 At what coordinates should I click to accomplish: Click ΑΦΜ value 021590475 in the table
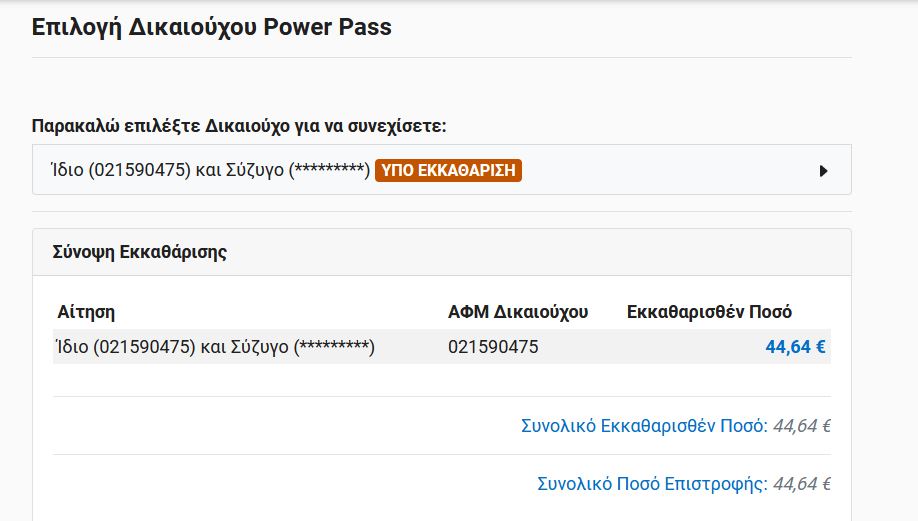click(x=493, y=347)
